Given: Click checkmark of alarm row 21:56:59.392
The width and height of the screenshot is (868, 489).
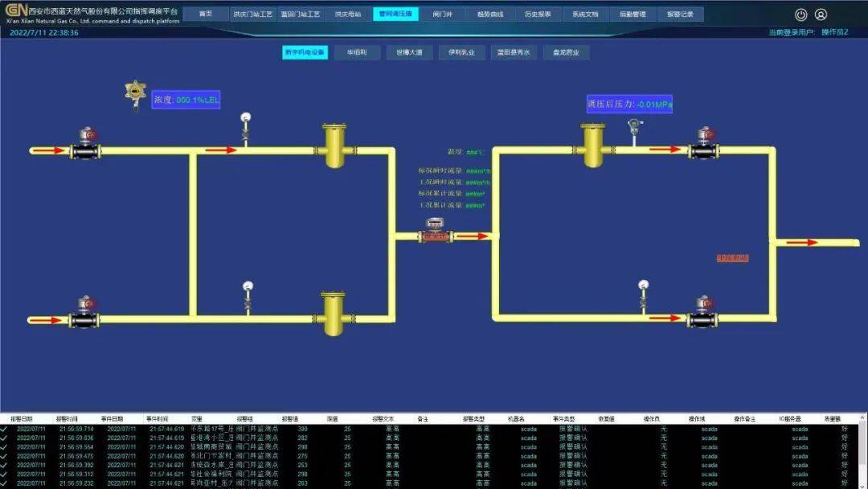Looking at the screenshot, I should click(x=4, y=465).
